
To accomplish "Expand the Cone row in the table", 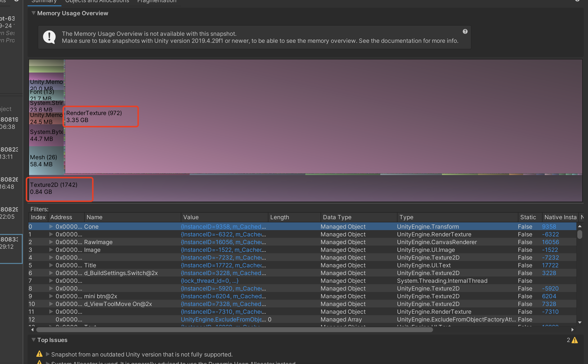I will 51,226.
